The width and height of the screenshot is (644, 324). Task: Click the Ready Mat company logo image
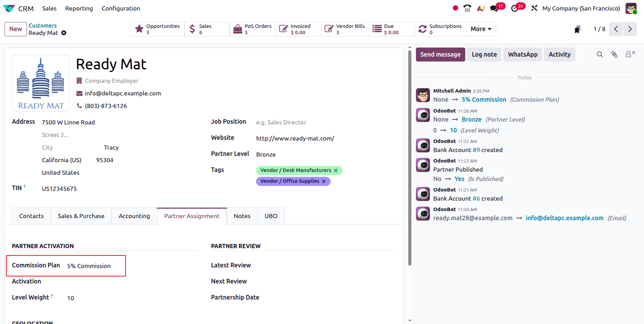coord(41,83)
